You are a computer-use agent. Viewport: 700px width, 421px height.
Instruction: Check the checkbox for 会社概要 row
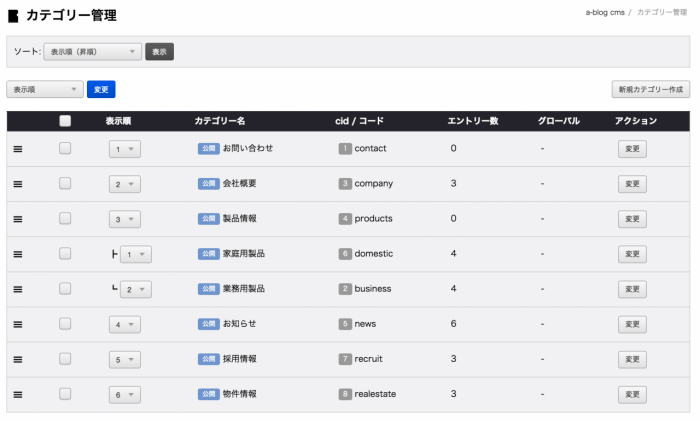pyautogui.click(x=65, y=183)
